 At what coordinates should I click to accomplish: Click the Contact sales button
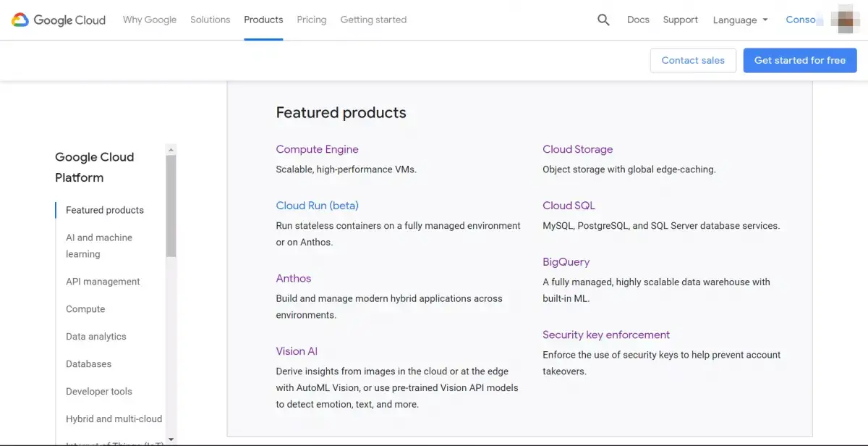point(693,60)
